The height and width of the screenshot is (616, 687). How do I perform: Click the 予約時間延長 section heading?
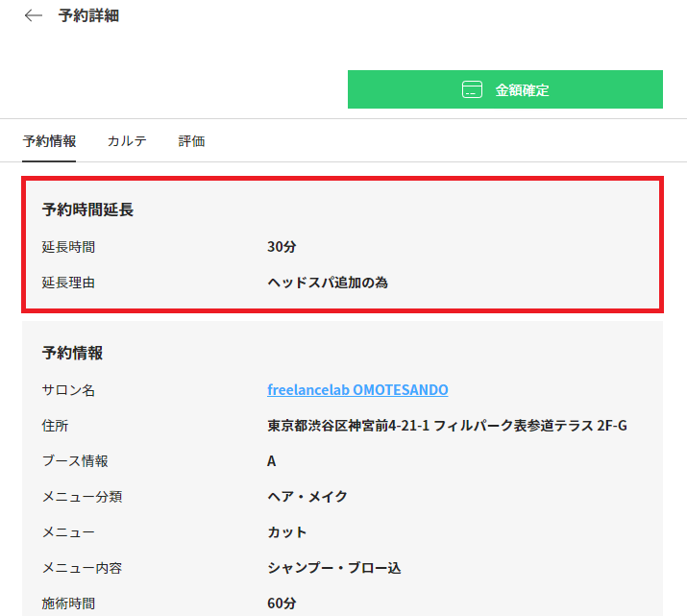pyautogui.click(x=87, y=209)
